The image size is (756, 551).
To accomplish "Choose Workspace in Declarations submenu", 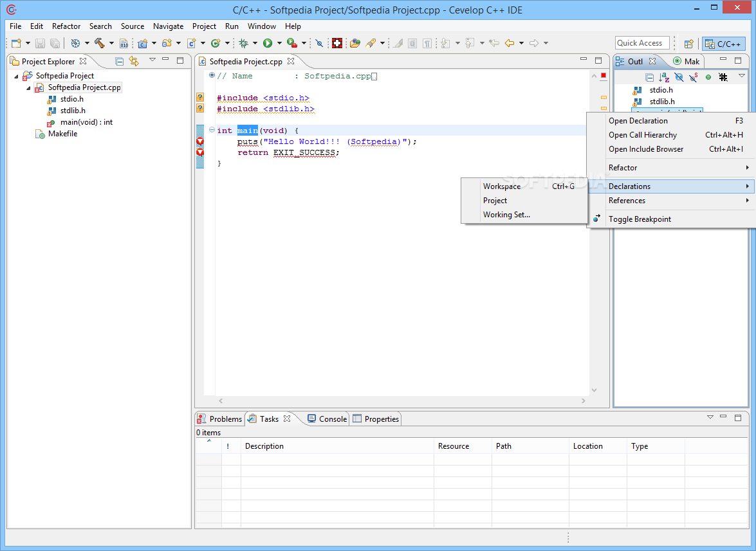I will coord(524,186).
